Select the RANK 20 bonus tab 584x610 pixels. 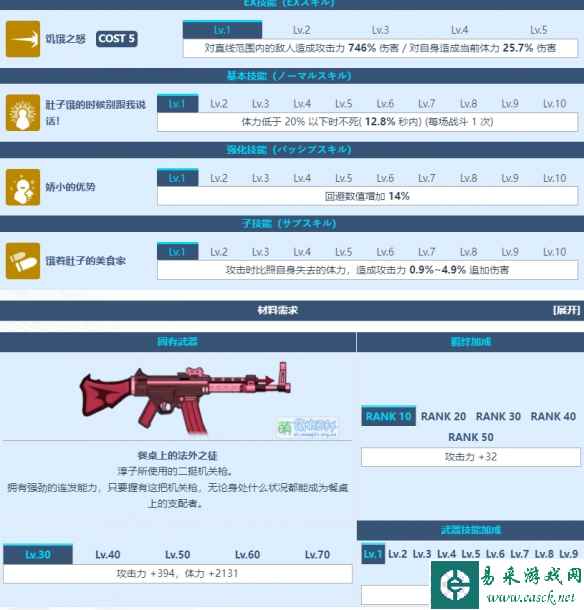[443, 416]
